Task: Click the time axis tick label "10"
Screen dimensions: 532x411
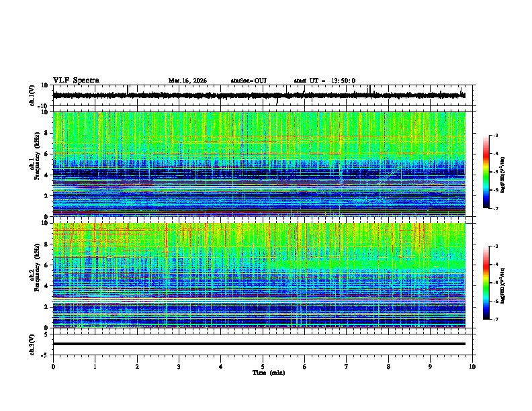Action: 472,367
